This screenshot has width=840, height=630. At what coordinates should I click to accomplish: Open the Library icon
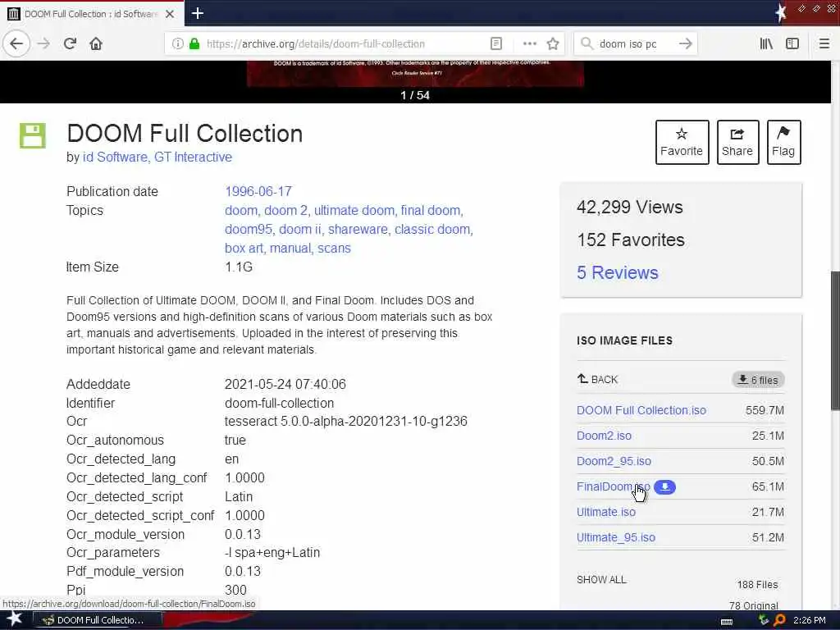point(766,44)
